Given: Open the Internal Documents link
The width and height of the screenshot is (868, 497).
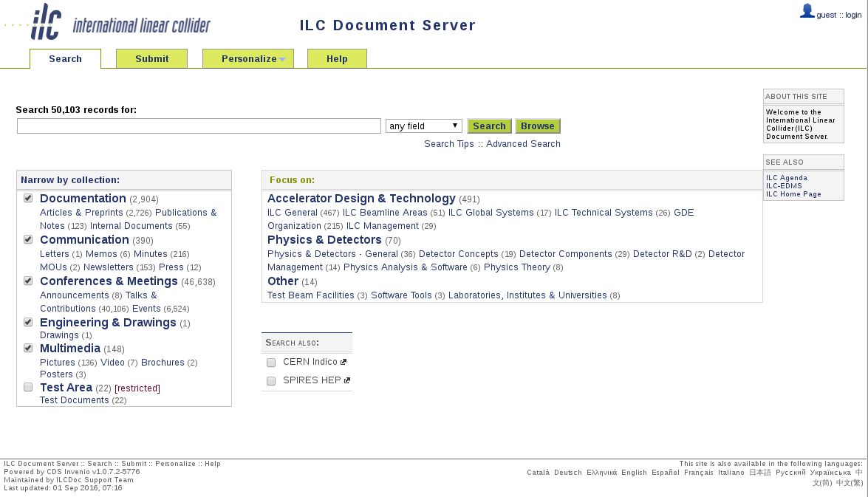Looking at the screenshot, I should click(131, 226).
